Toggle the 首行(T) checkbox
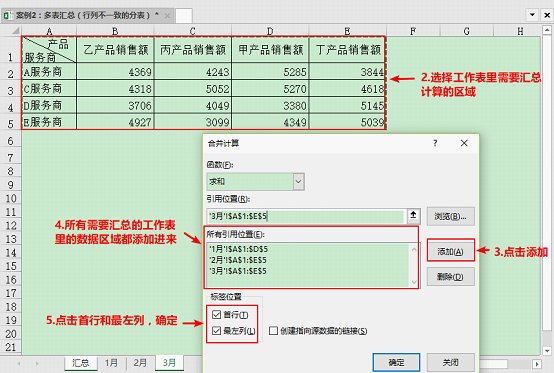 click(x=217, y=314)
